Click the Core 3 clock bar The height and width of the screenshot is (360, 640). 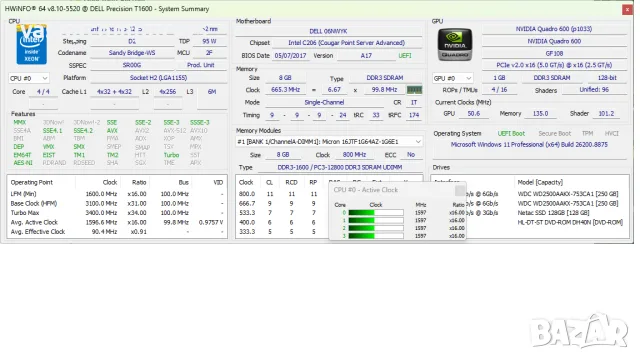pos(376,236)
